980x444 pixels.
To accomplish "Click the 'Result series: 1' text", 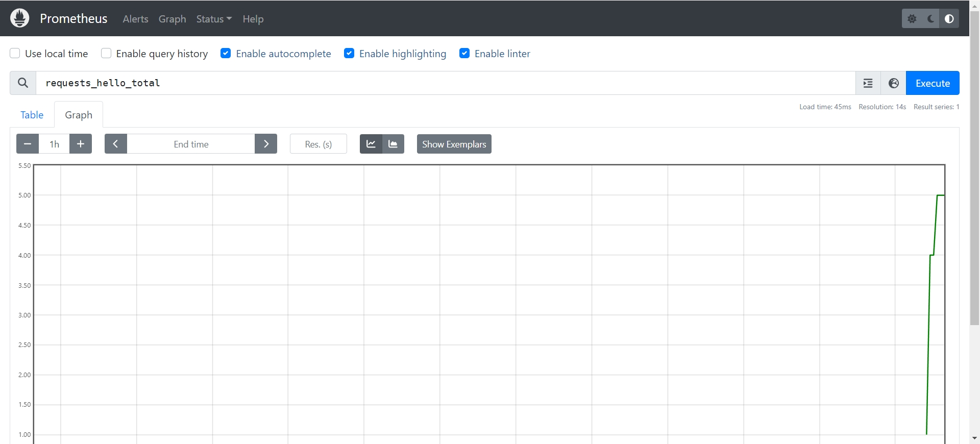I will click(x=937, y=107).
